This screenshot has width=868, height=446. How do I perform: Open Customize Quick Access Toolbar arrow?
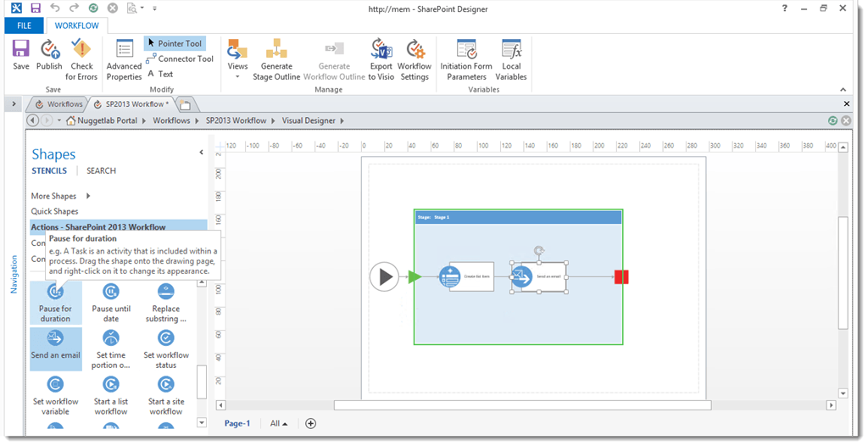tap(154, 8)
